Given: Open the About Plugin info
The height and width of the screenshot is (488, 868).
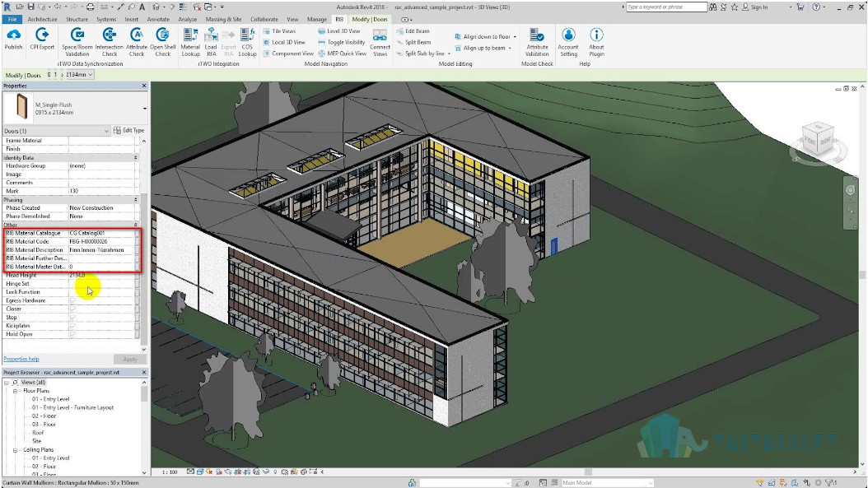Looking at the screenshot, I should click(x=596, y=42).
